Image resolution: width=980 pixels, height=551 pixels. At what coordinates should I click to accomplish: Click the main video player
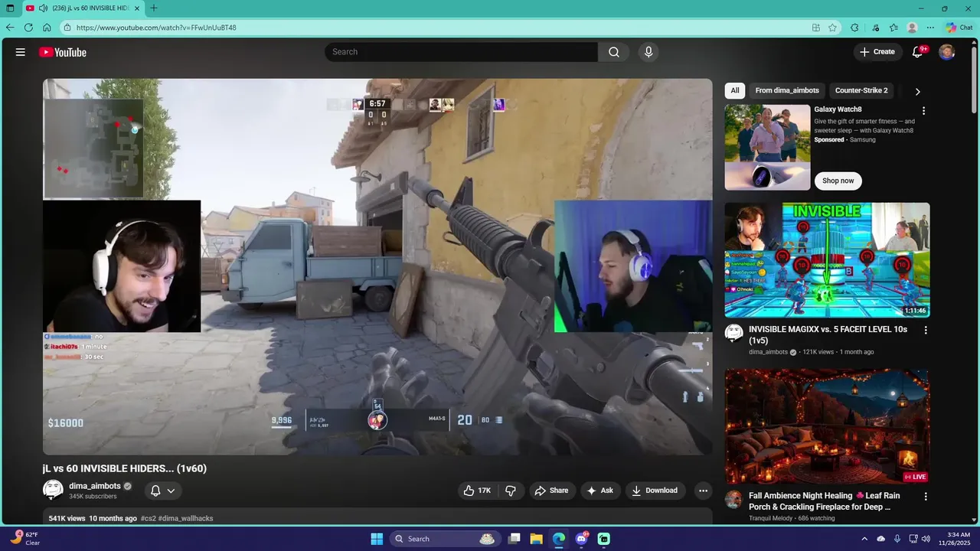(377, 267)
